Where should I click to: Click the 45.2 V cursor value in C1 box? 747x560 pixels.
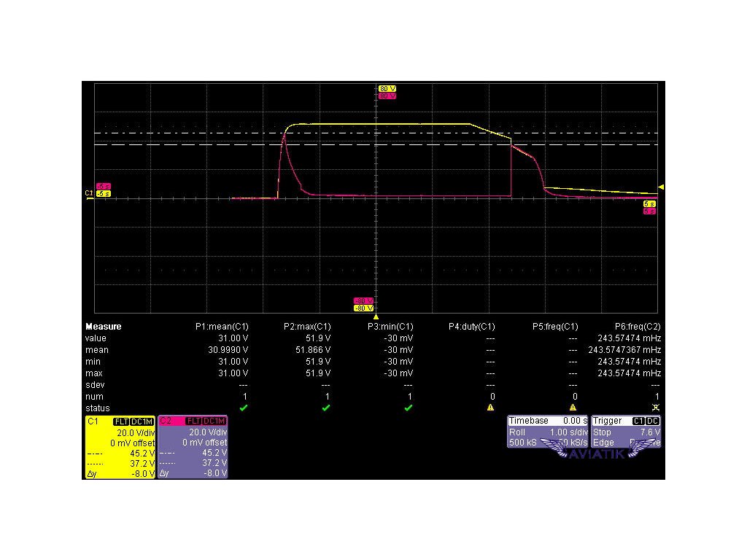click(x=142, y=454)
